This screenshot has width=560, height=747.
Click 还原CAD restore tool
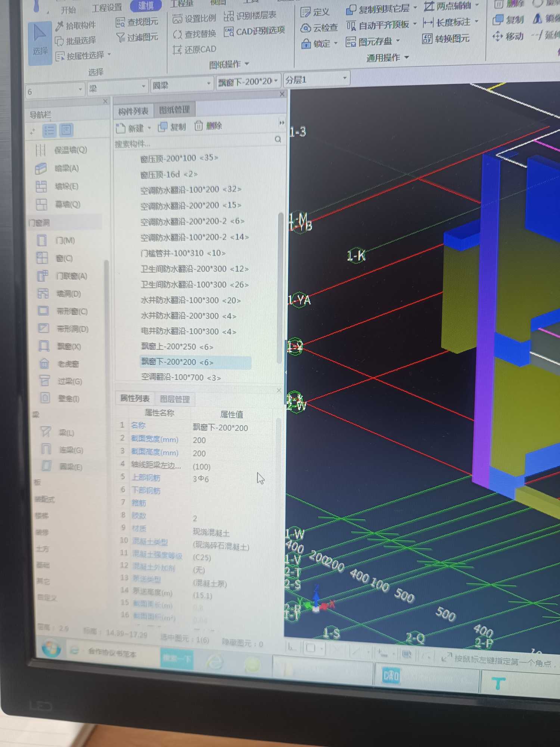click(x=195, y=49)
